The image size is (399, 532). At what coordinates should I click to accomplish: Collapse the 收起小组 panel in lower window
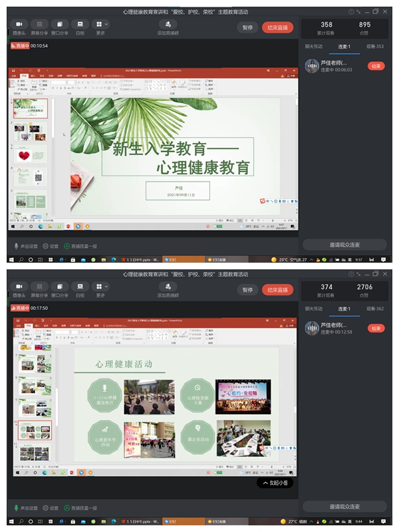click(275, 483)
